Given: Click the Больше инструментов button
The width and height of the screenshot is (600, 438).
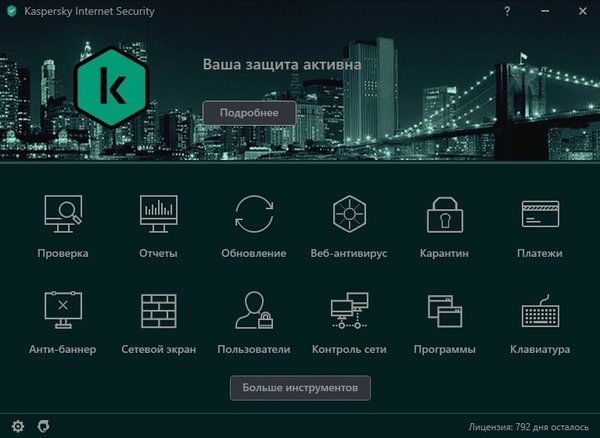Looking at the screenshot, I should tap(300, 388).
